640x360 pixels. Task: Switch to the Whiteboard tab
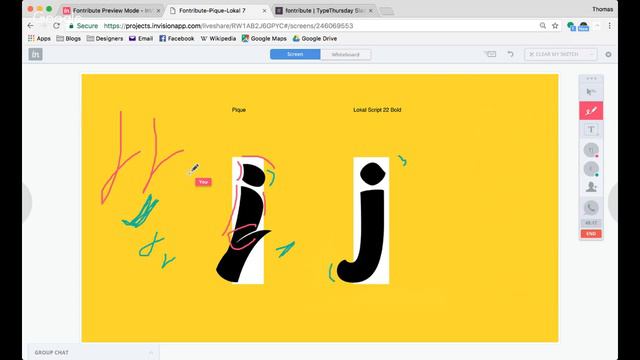pos(346,54)
